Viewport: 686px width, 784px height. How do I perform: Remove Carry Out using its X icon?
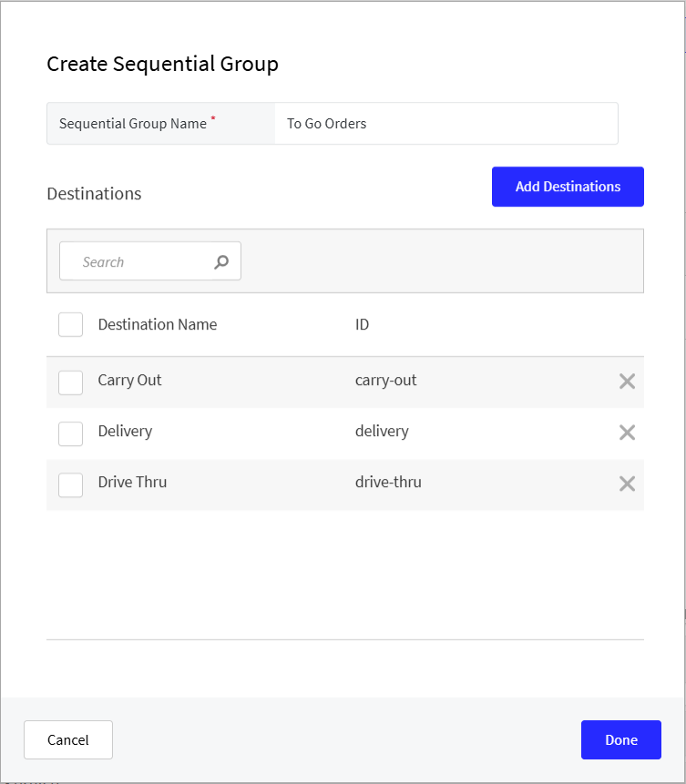coord(627,381)
